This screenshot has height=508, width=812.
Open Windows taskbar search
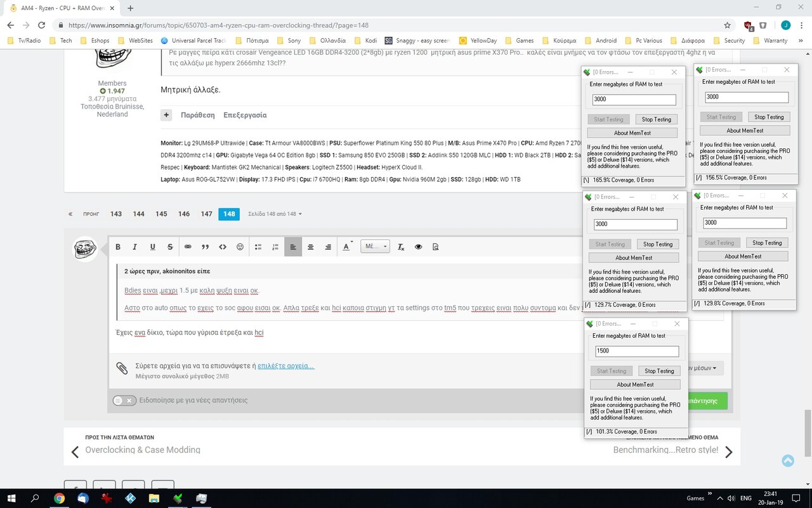coord(35,498)
